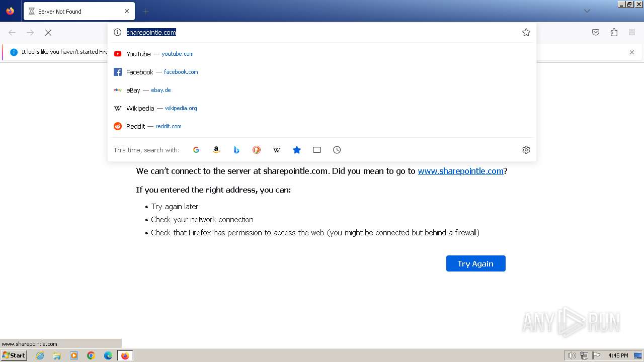This screenshot has height=362, width=644.
Task: Click the 4:45 PM clock
Action: 618,355
